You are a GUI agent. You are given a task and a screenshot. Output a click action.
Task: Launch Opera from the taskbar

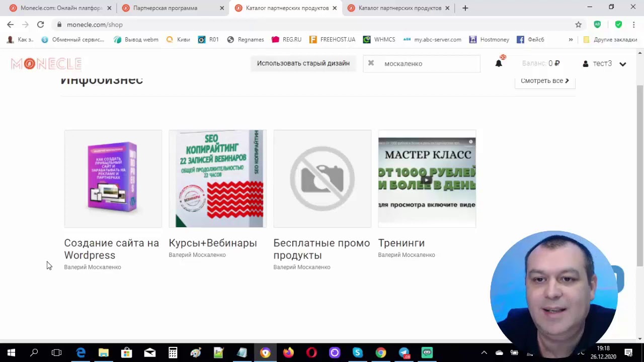pyautogui.click(x=311, y=352)
